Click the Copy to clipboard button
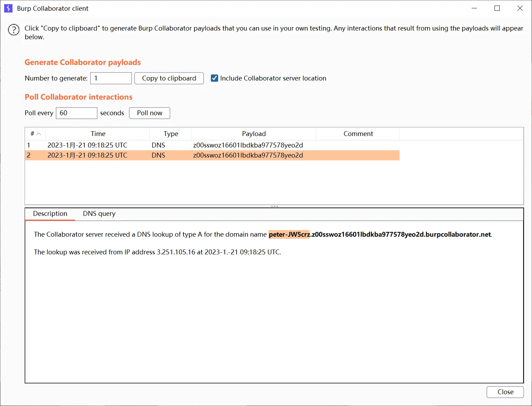 tap(169, 78)
